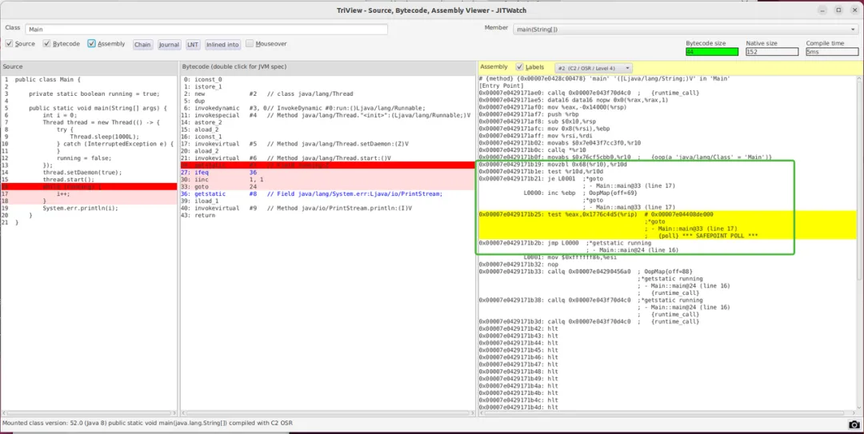Click the Assembly panel horizontal scrollbar

tap(666, 413)
